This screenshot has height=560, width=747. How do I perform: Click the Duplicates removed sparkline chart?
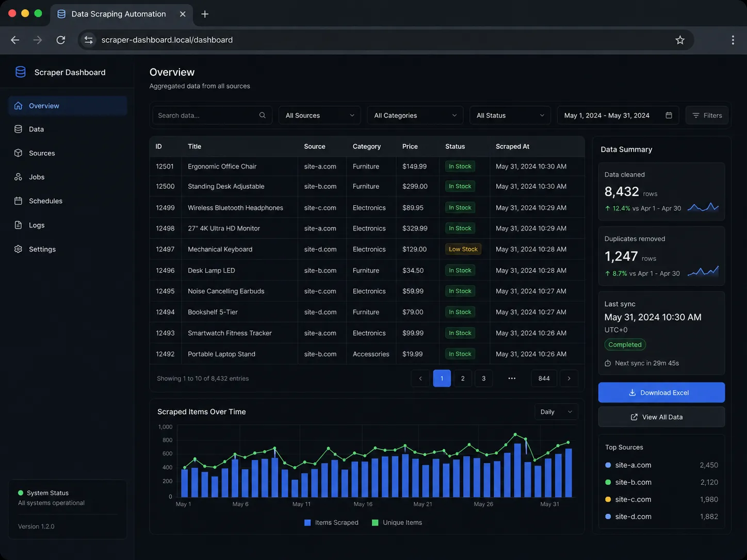(703, 271)
